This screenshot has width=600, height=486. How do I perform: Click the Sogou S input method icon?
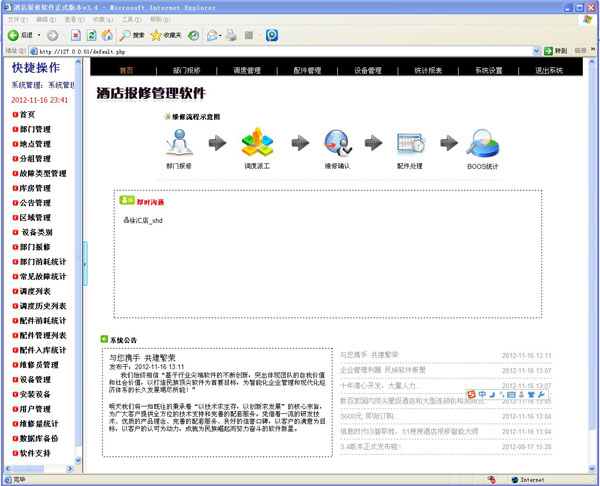(471, 394)
